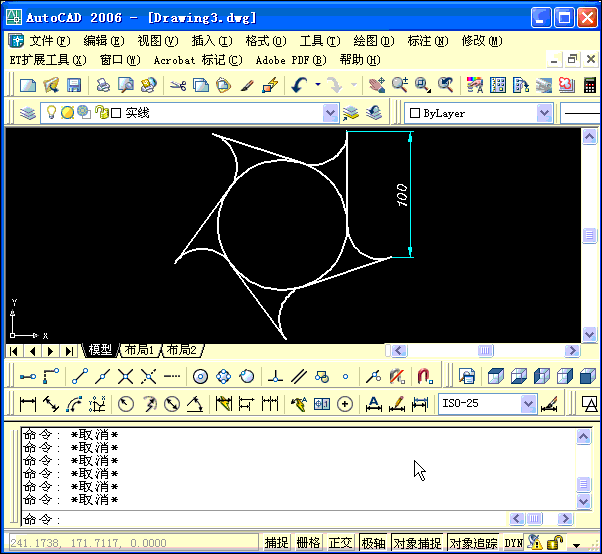Expand the ISO-25 dimension style dropdown

528,404
